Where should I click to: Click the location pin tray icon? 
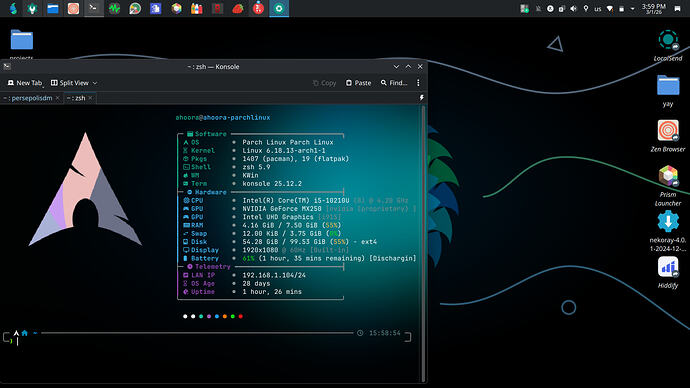tap(586, 8)
